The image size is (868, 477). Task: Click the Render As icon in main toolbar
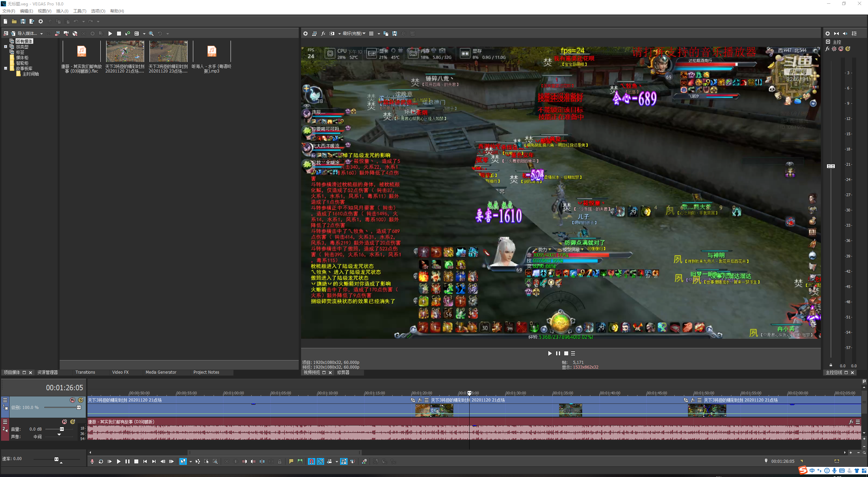[x=32, y=21]
